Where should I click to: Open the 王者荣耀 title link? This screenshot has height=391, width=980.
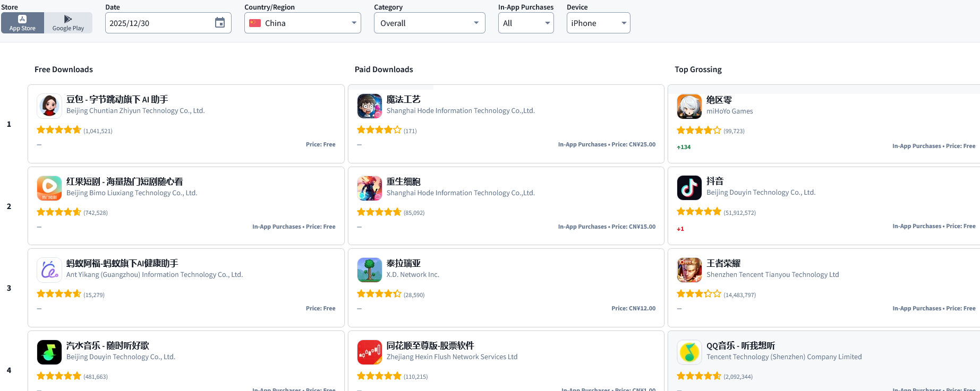(723, 263)
